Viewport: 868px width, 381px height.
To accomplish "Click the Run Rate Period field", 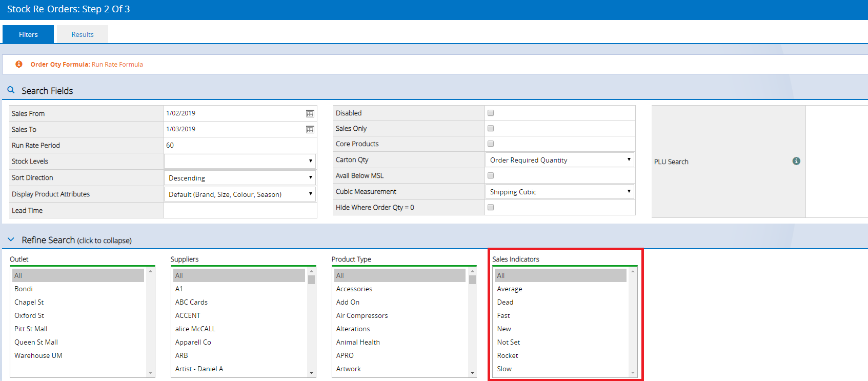I will (x=240, y=145).
